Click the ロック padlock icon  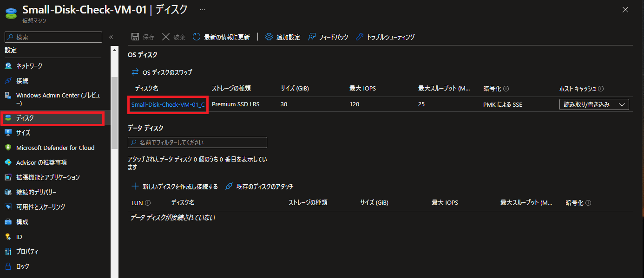(8, 266)
